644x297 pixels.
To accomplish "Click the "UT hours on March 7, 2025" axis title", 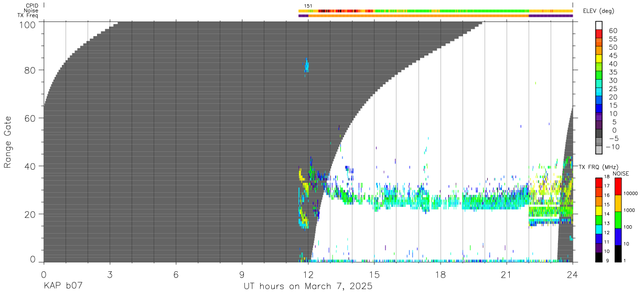I will [x=308, y=287].
